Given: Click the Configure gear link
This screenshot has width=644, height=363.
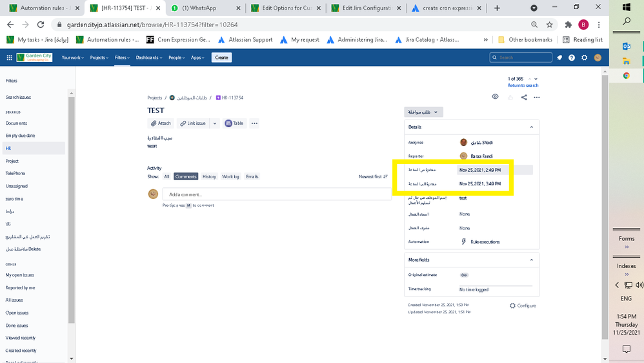Looking at the screenshot, I should [523, 306].
